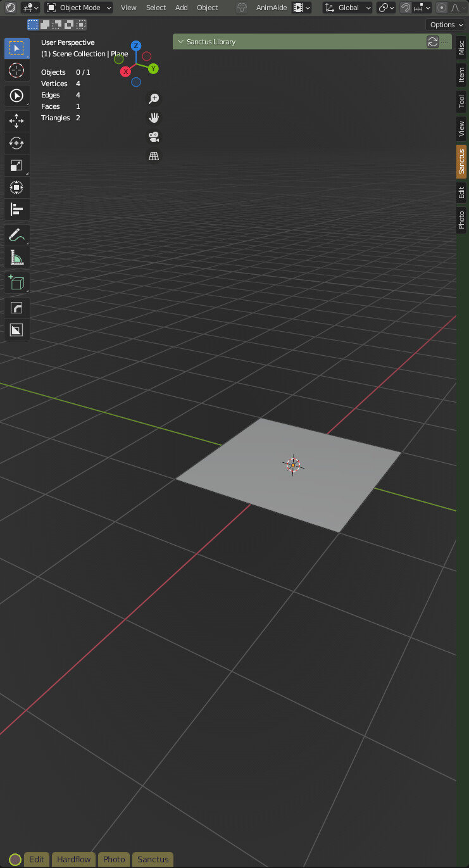
Task: Switch to orthographic view using grid icon
Action: pos(153,156)
